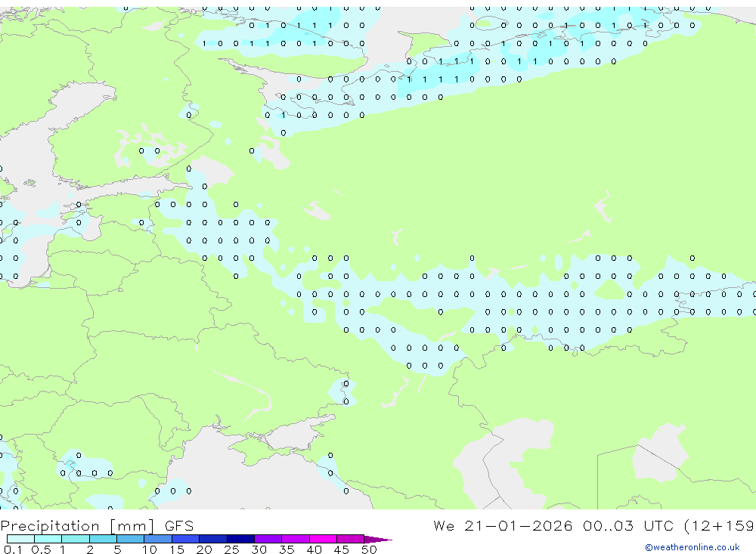756x554 pixels.
Task: Click the 5–10 mm light blue legend swatch
Action: point(131,539)
